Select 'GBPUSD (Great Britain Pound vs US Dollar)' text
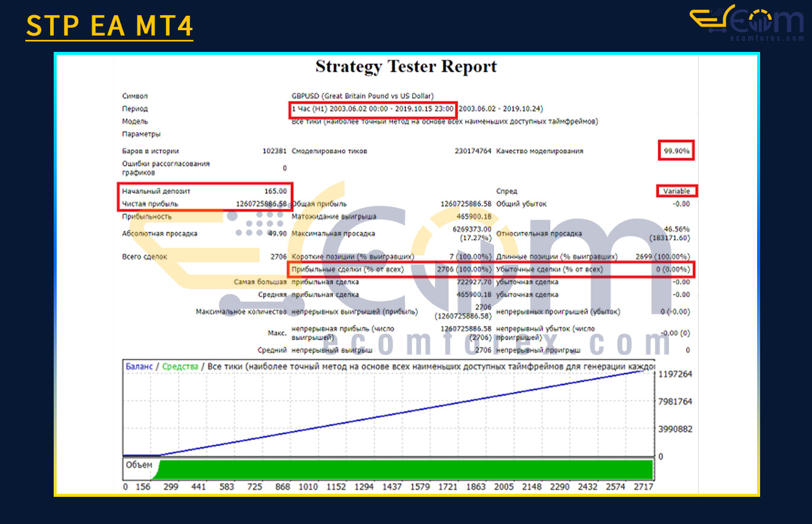 pos(363,96)
